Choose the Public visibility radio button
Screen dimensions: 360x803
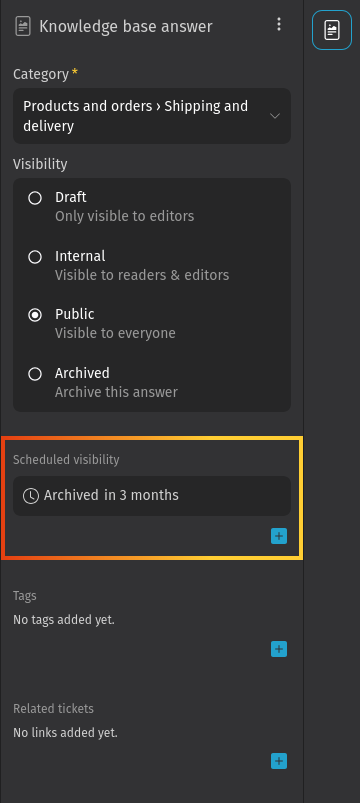(x=35, y=315)
